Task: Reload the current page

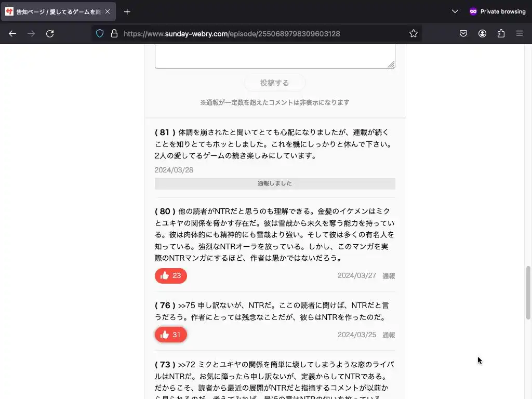Action: click(x=50, y=34)
